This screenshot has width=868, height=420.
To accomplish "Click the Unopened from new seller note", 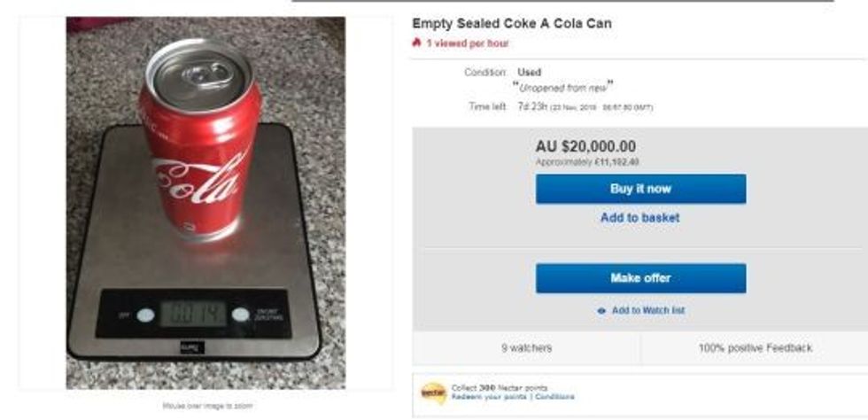I will [563, 86].
